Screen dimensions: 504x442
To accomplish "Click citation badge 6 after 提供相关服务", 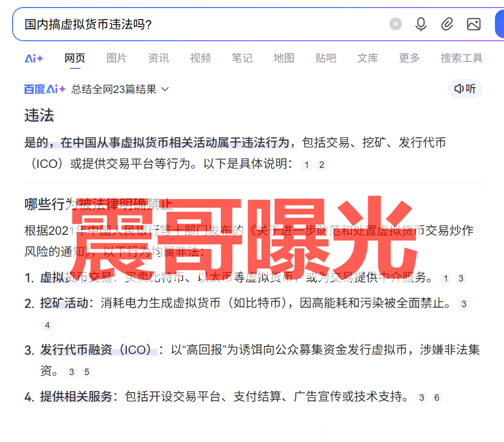I will (437, 397).
